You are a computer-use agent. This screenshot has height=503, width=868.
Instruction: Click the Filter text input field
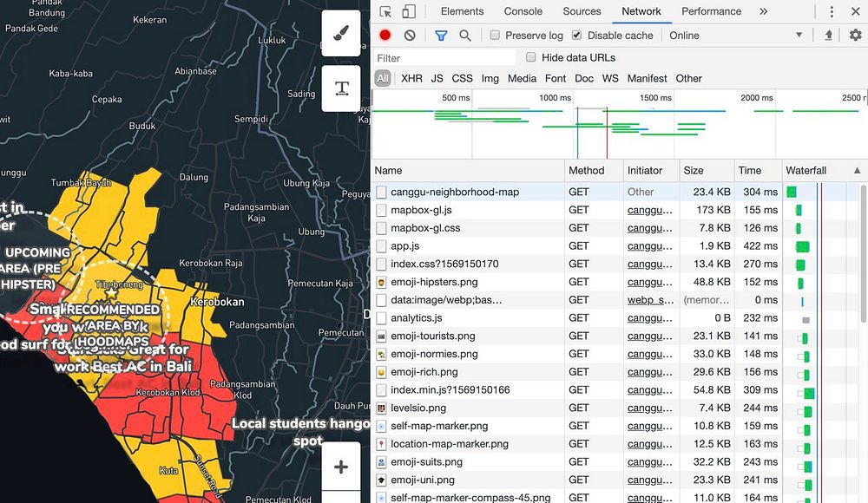[x=444, y=58]
